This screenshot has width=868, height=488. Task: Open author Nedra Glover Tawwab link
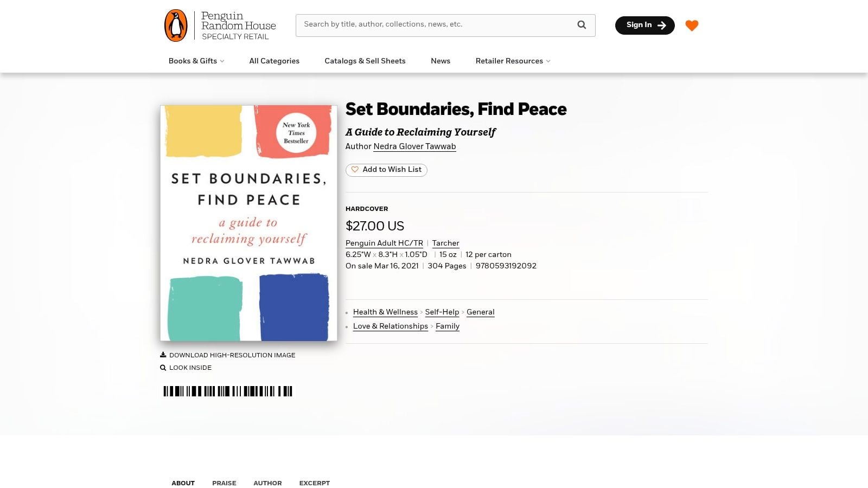(414, 146)
